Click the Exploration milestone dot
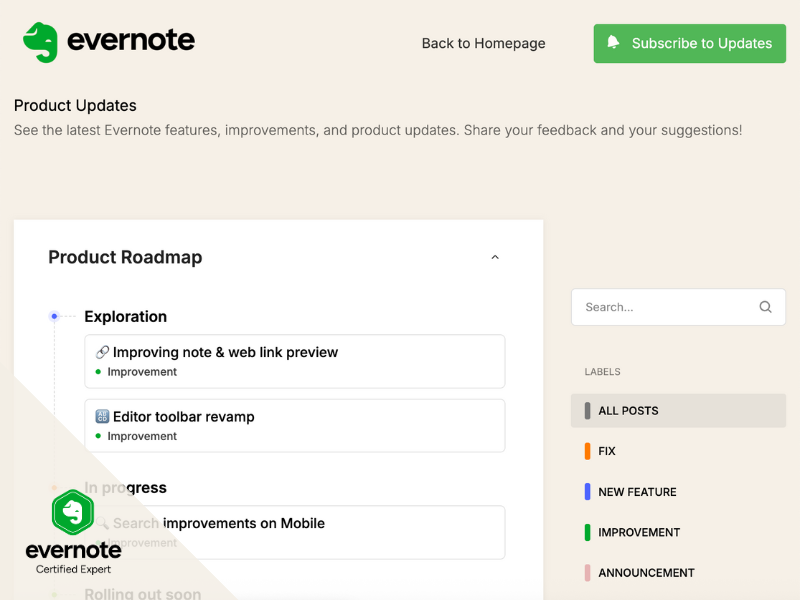This screenshot has height=600, width=800. 54,316
